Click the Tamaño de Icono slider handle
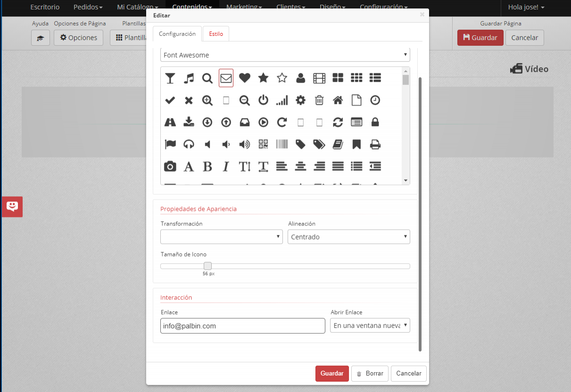This screenshot has height=392, width=571. coord(207,266)
